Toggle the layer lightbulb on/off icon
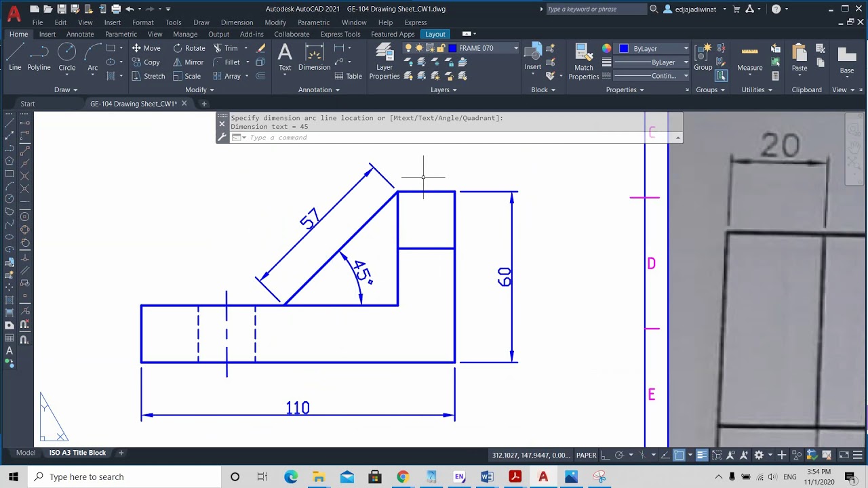 coord(408,48)
